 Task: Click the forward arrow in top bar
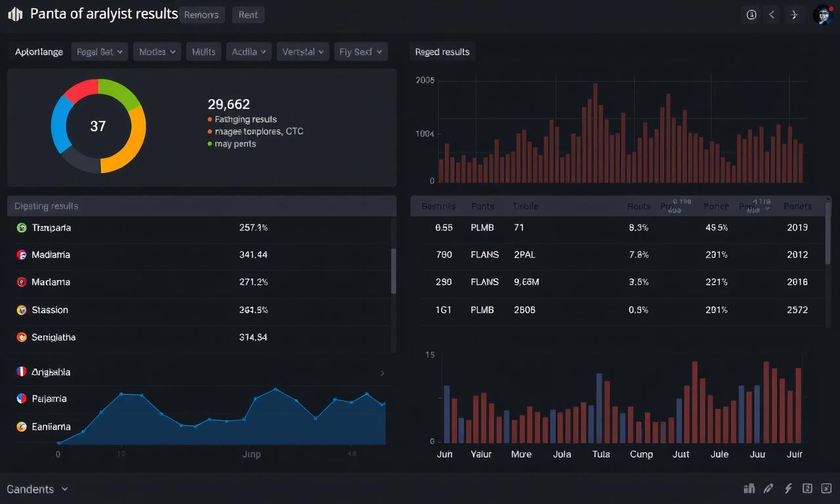coord(794,14)
